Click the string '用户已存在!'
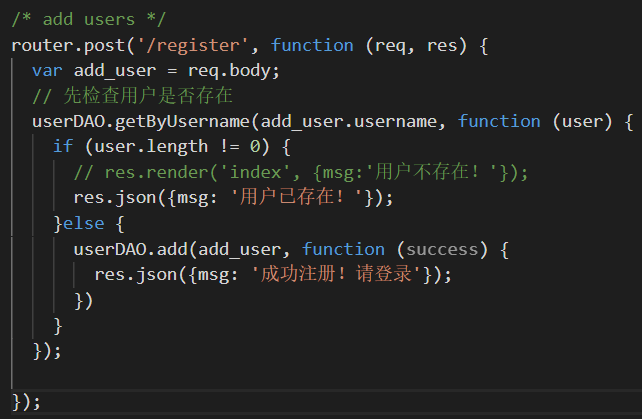This screenshot has height=419, width=642. [296, 197]
